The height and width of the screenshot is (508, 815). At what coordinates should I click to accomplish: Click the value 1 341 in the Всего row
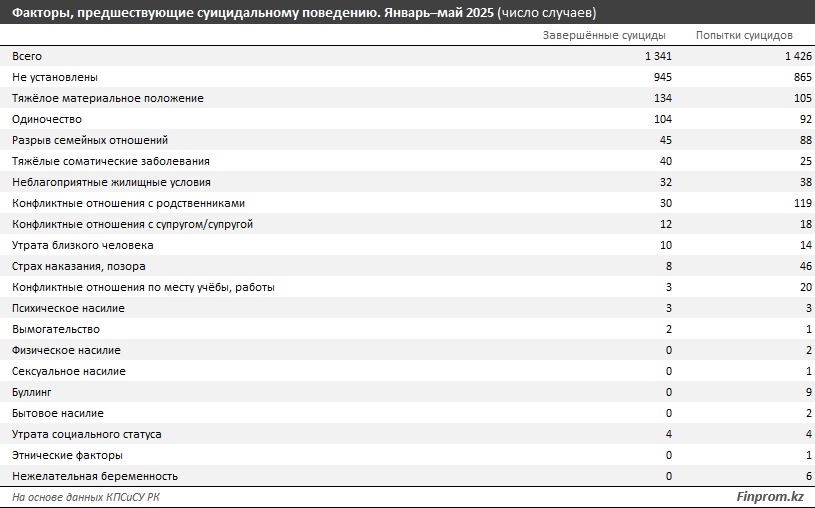click(x=658, y=56)
